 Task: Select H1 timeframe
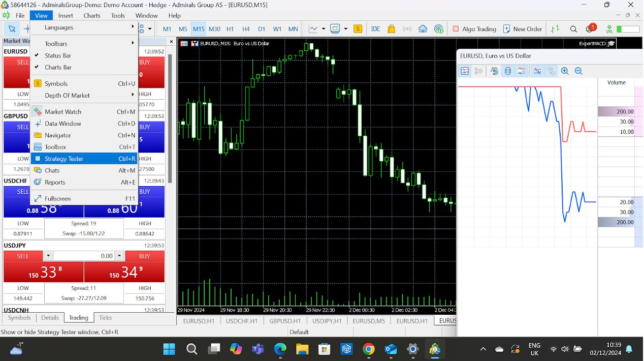230,29
